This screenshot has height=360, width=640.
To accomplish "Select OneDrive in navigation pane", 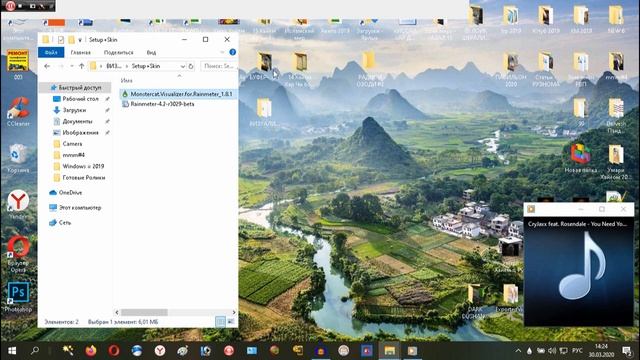I will 70,193.
